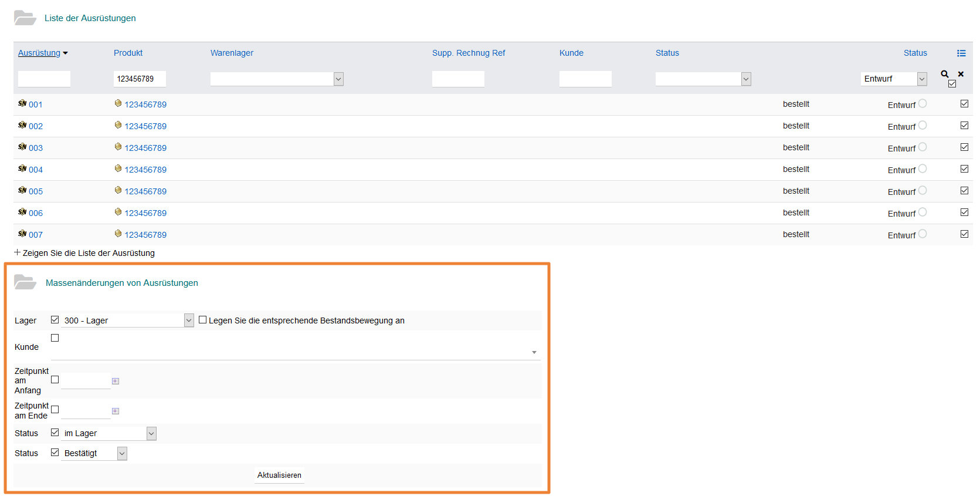Image resolution: width=980 pixels, height=496 pixels.
Task: Open the '300 - Lager' warehouse dropdown
Action: click(x=189, y=320)
